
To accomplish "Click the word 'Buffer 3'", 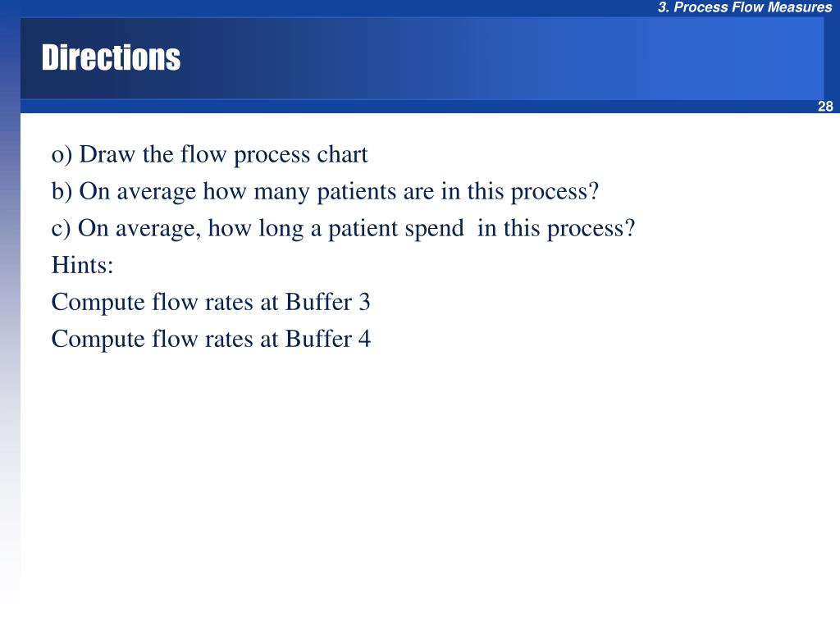I will [x=327, y=302].
